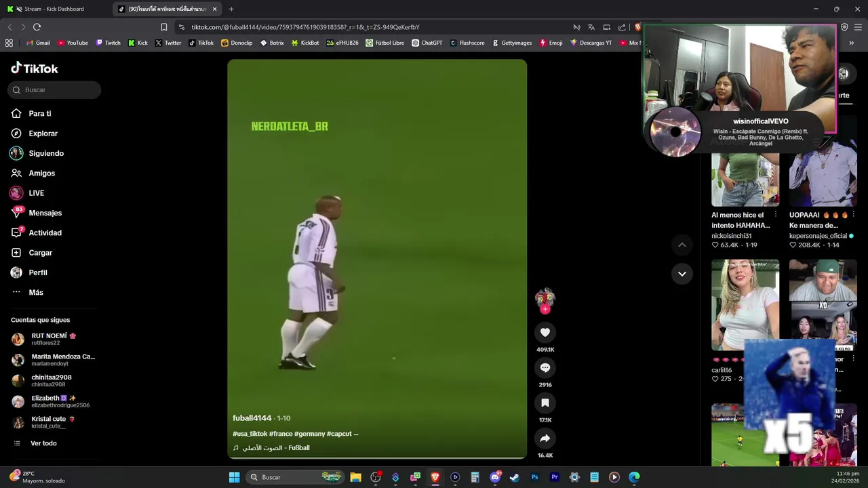The image size is (868, 488).
Task: Open the Calculator from the taskbar
Action: click(475, 477)
